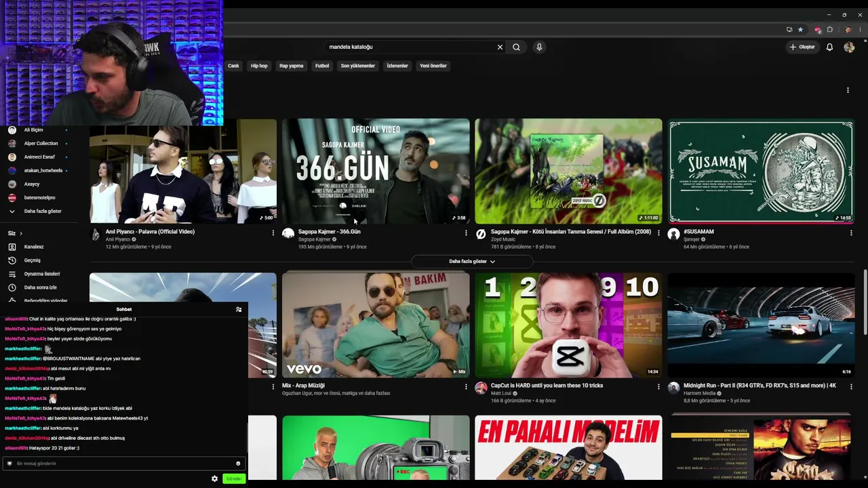The height and width of the screenshot is (488, 868).
Task: Play the CapCut tricks thumbnail
Action: 568,325
